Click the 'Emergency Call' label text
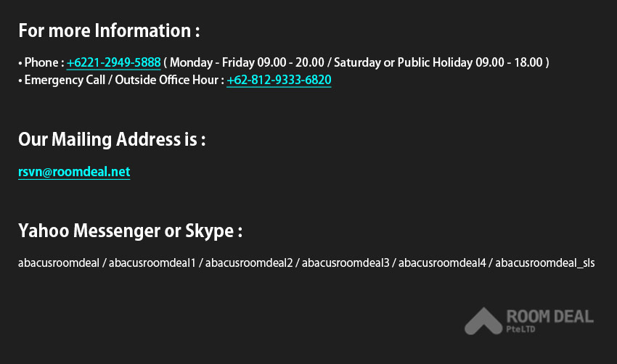Viewport: 617px width, 364px height. tap(65, 80)
